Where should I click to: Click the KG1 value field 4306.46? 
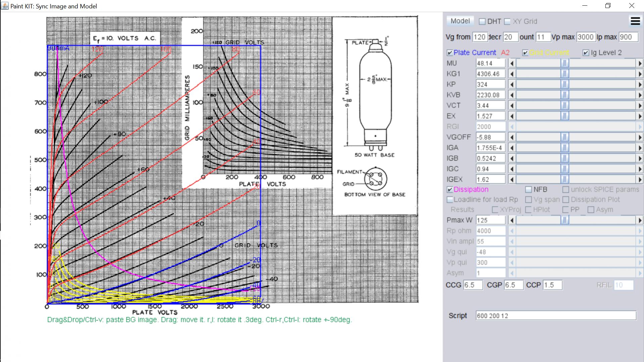point(491,74)
